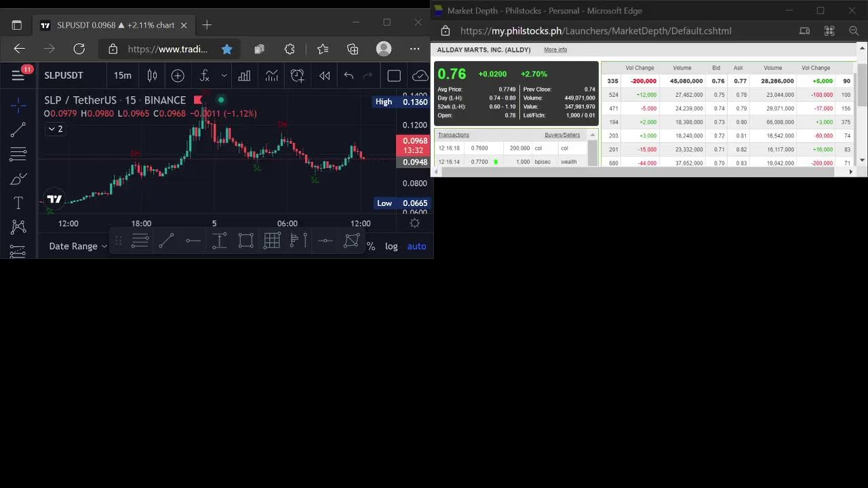Image resolution: width=868 pixels, height=488 pixels.
Task: Pick horizontal ray in floating favorites toolbar
Action: click(x=193, y=241)
